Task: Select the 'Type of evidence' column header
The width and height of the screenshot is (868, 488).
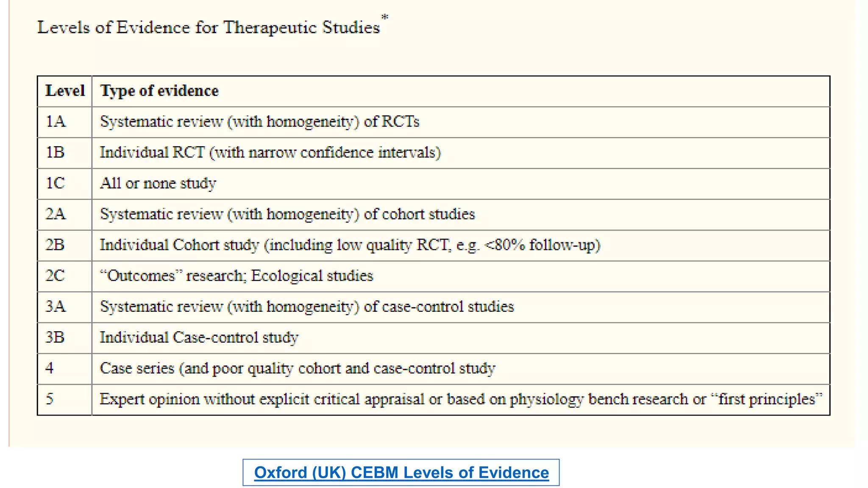Action: click(x=159, y=91)
